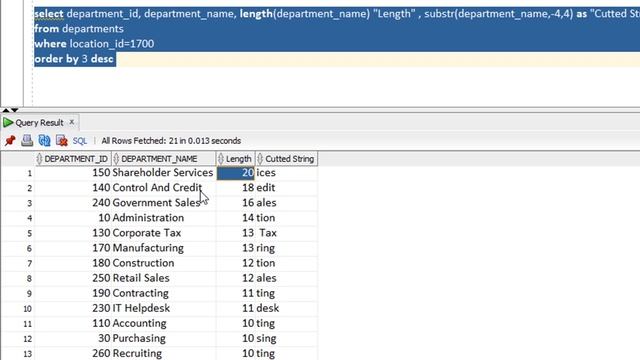Select row number 13 header

[18, 353]
